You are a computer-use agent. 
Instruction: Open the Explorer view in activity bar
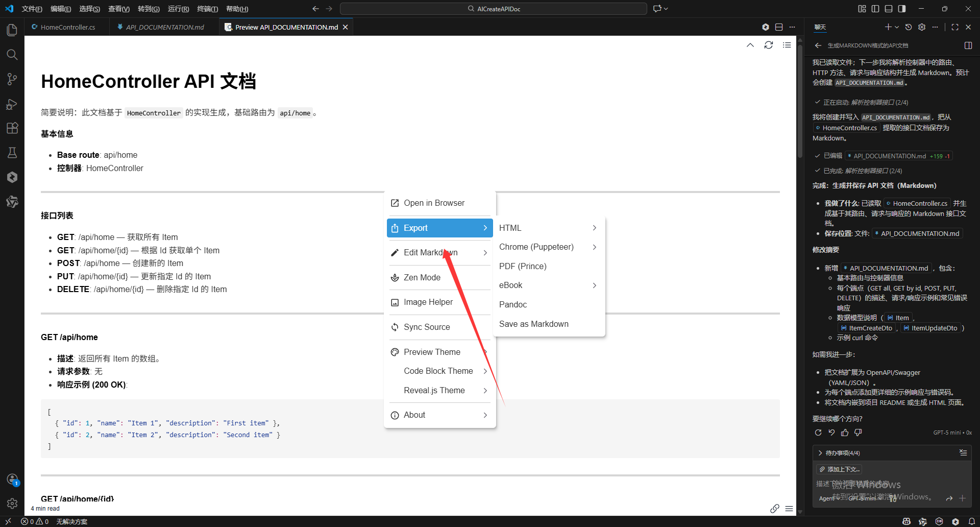[12, 30]
